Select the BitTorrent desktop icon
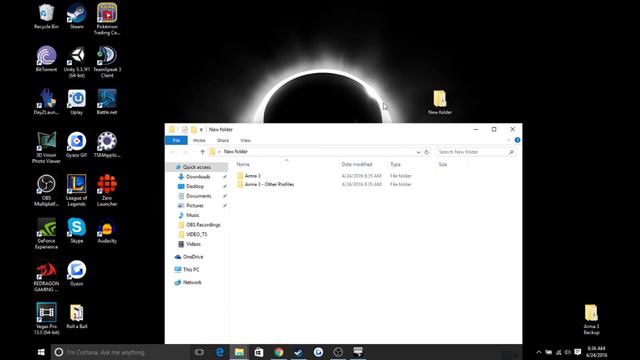Screen dimensions: 640x360 (46, 59)
